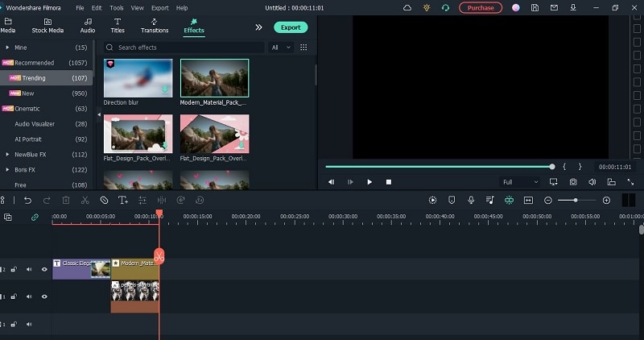Expand the preview to fullscreen
This screenshot has height=340, width=644.
pyautogui.click(x=630, y=182)
